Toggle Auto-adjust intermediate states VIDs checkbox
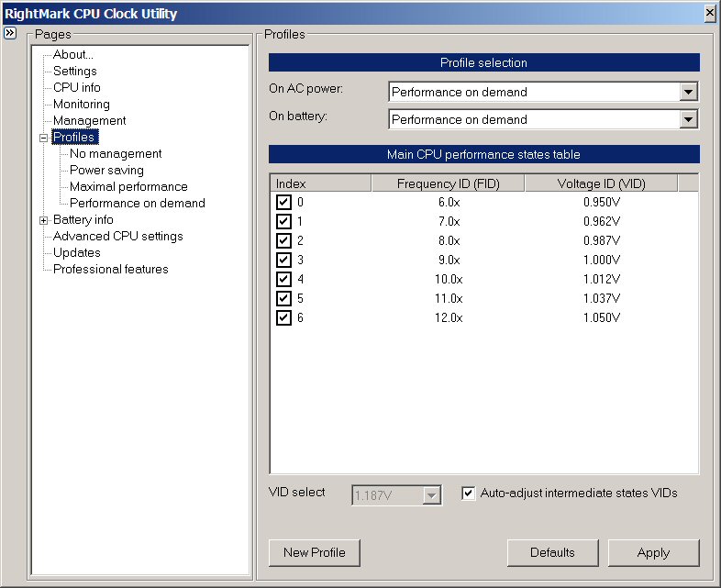Screen dimensions: 721x588 click(x=469, y=494)
